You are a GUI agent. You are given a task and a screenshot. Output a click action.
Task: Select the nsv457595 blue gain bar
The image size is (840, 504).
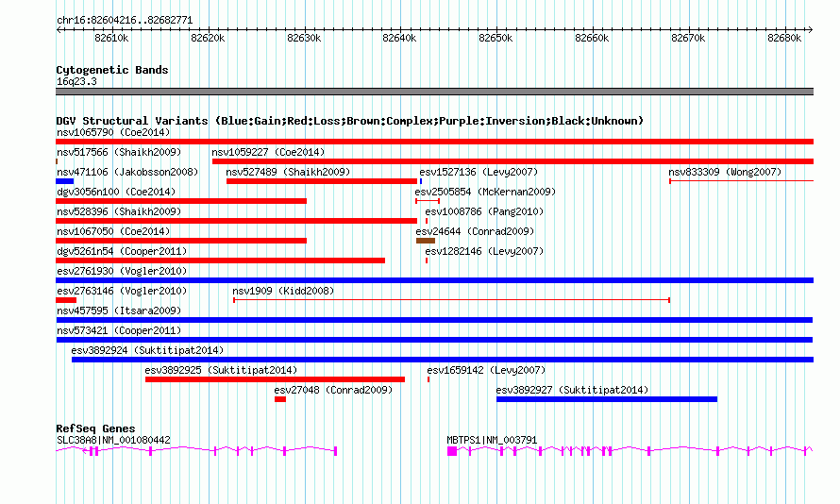[x=434, y=320]
